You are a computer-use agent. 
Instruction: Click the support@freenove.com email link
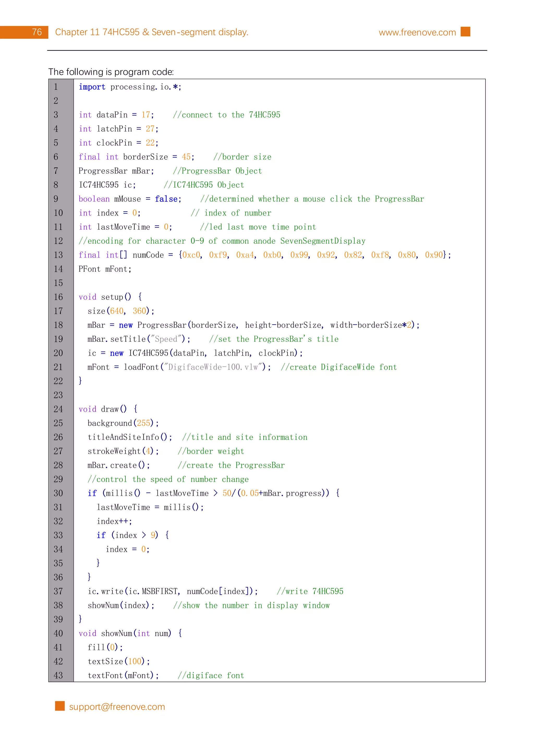(x=117, y=707)
